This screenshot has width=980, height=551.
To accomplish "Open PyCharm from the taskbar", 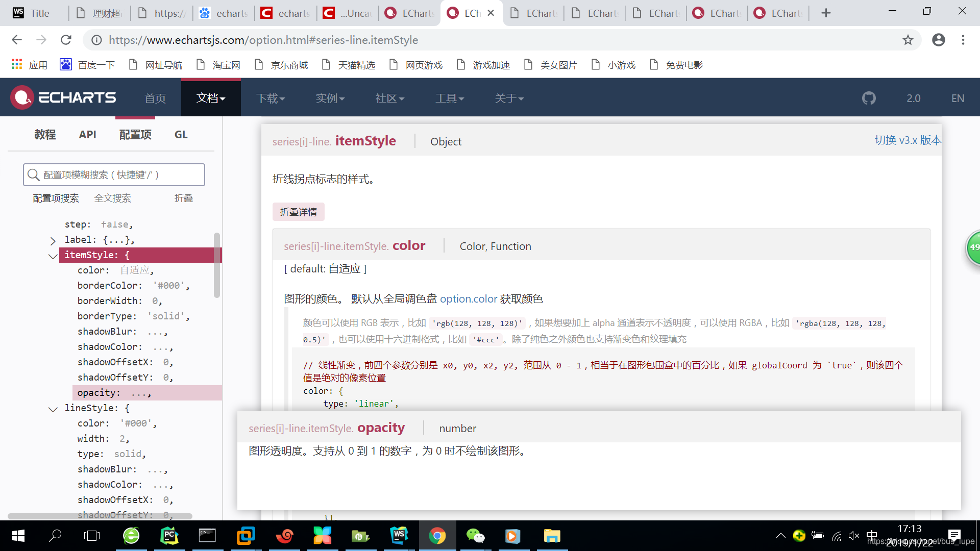I will click(169, 536).
